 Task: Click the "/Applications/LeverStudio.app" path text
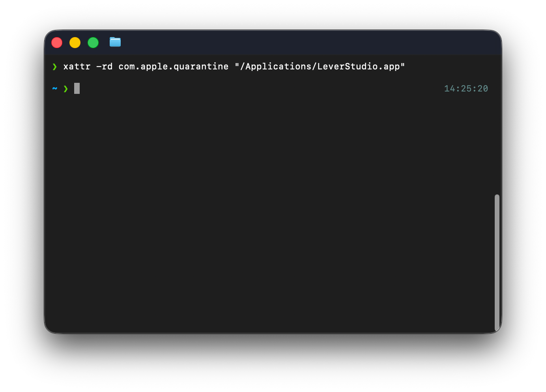pos(320,66)
